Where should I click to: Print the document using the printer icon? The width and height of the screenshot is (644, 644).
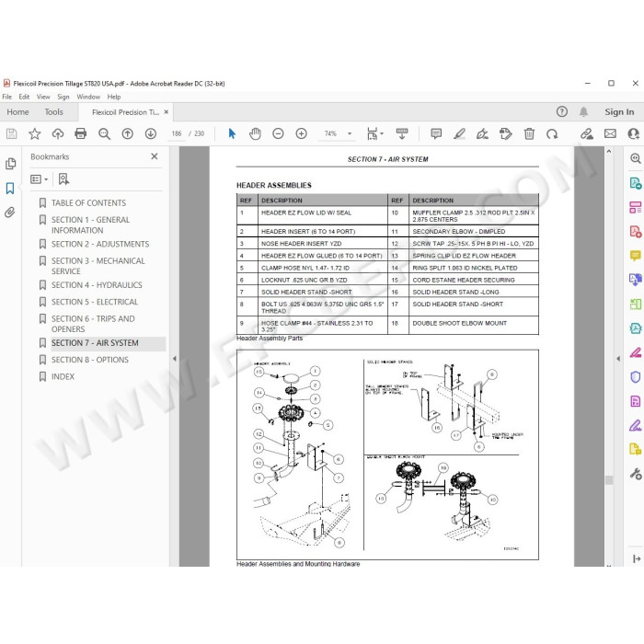pyautogui.click(x=81, y=134)
